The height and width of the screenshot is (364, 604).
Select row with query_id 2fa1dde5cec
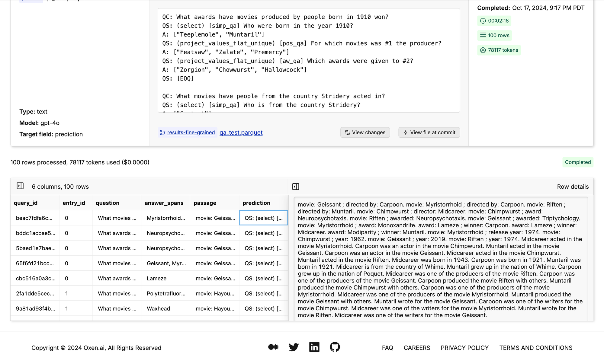pyautogui.click(x=35, y=293)
